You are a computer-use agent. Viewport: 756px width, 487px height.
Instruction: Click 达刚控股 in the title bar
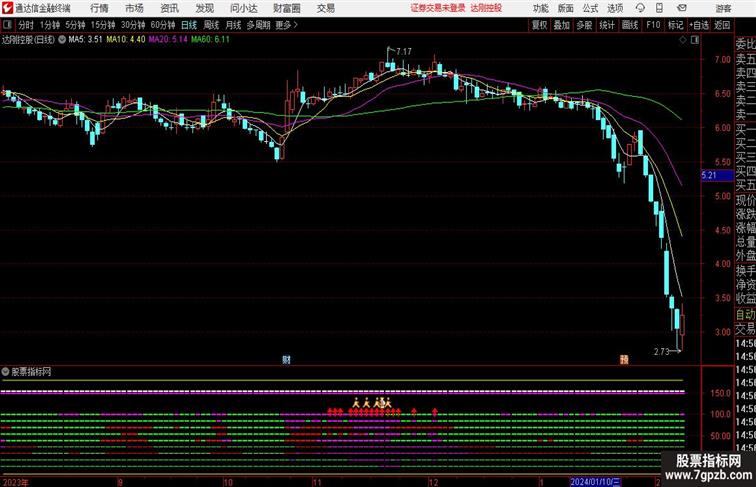[486, 8]
